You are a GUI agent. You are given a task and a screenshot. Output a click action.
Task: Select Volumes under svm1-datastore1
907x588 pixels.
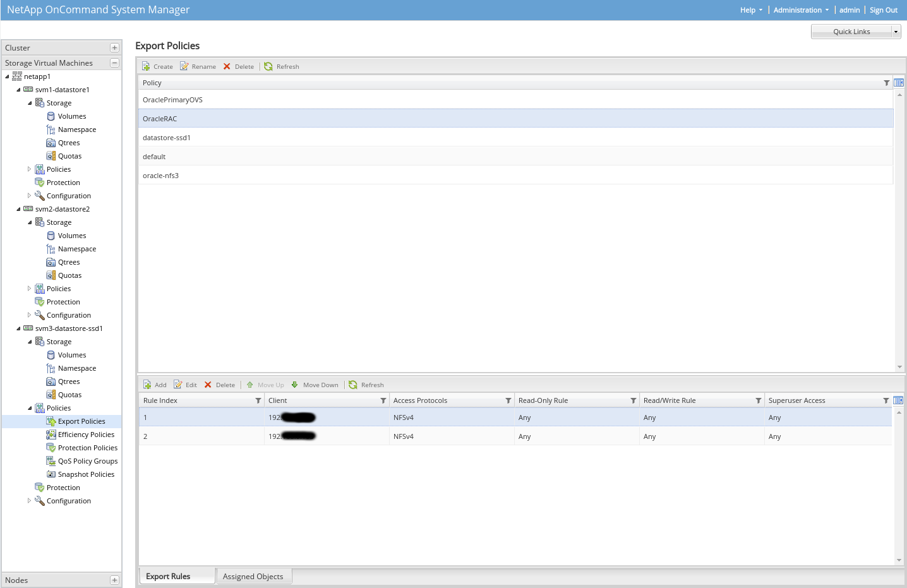pos(72,116)
